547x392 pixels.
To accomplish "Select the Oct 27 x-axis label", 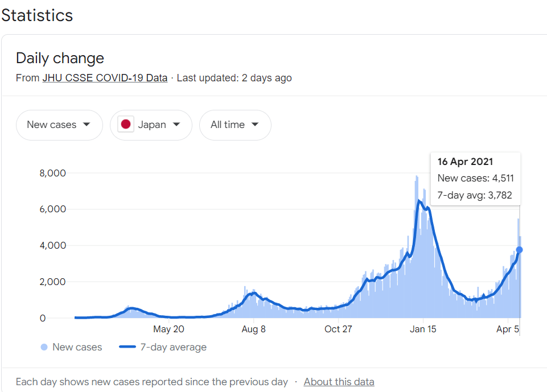I will (338, 329).
